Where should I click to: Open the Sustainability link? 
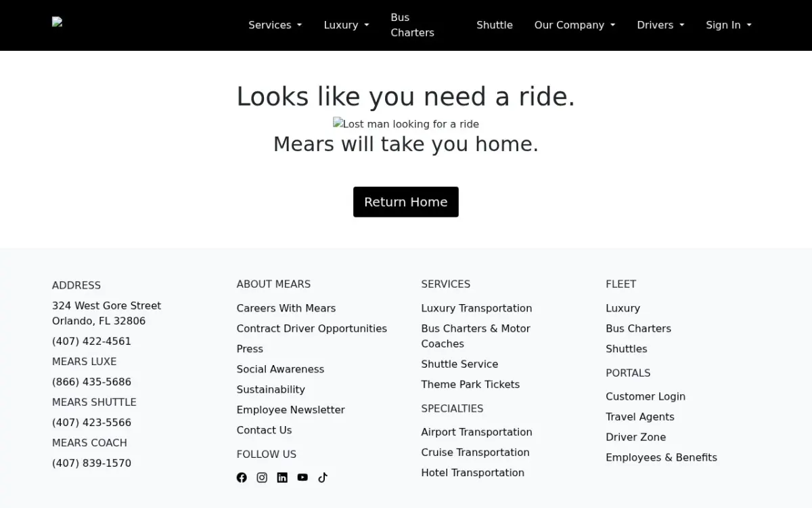[271, 389]
